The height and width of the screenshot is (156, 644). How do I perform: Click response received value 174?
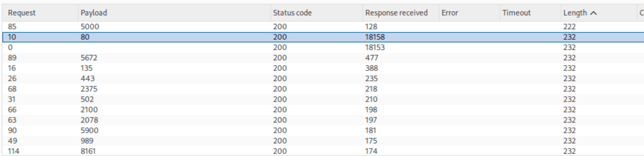tap(371, 151)
